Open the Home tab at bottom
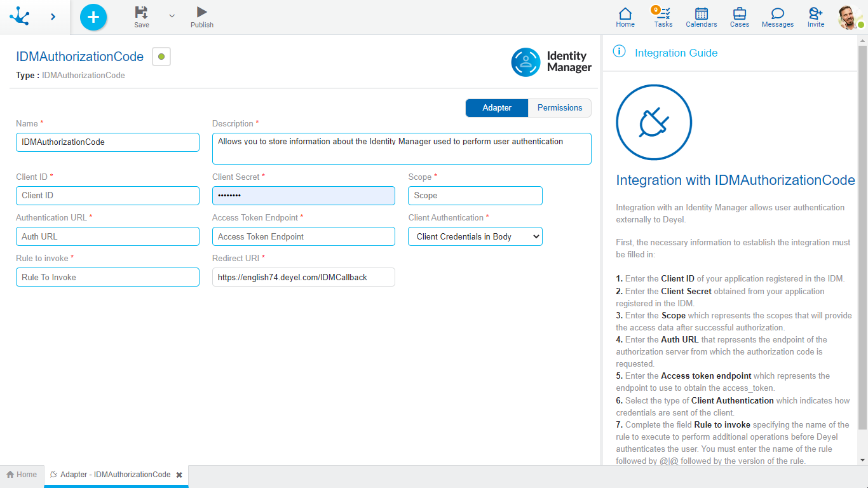The image size is (868, 488). [22, 475]
